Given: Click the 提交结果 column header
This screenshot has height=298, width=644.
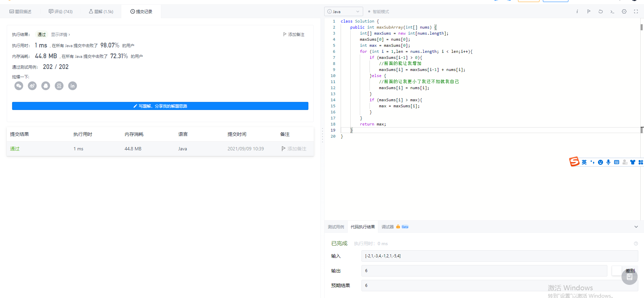Looking at the screenshot, I should click(x=19, y=134).
